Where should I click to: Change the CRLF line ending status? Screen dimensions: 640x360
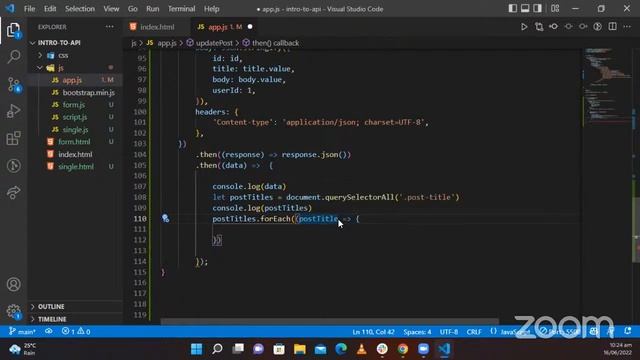474,332
